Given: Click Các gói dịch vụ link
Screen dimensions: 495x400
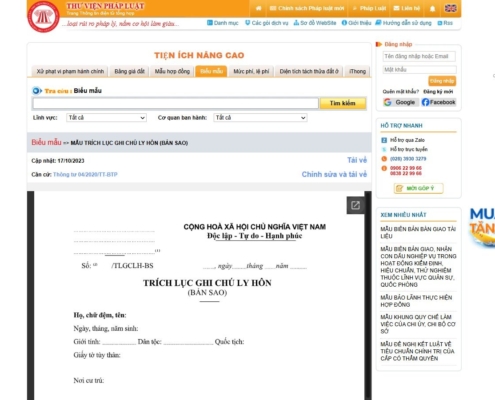Looking at the screenshot, I should tap(267, 23).
